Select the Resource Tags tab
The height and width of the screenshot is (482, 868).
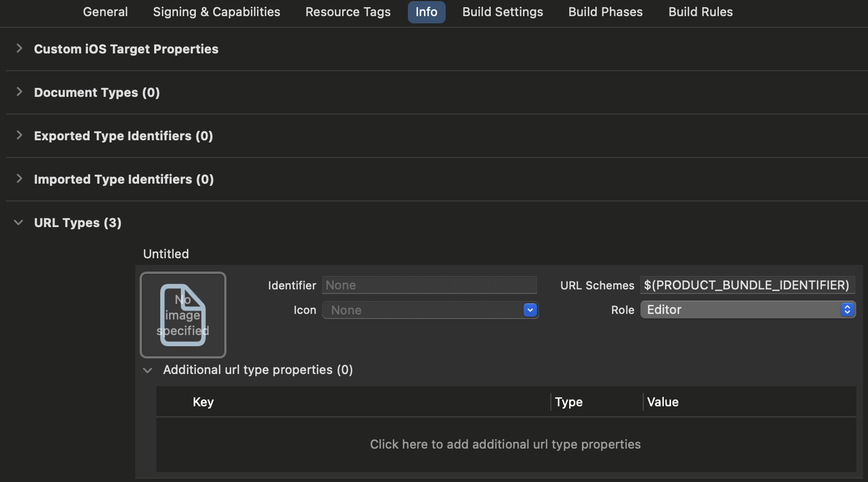click(x=348, y=12)
